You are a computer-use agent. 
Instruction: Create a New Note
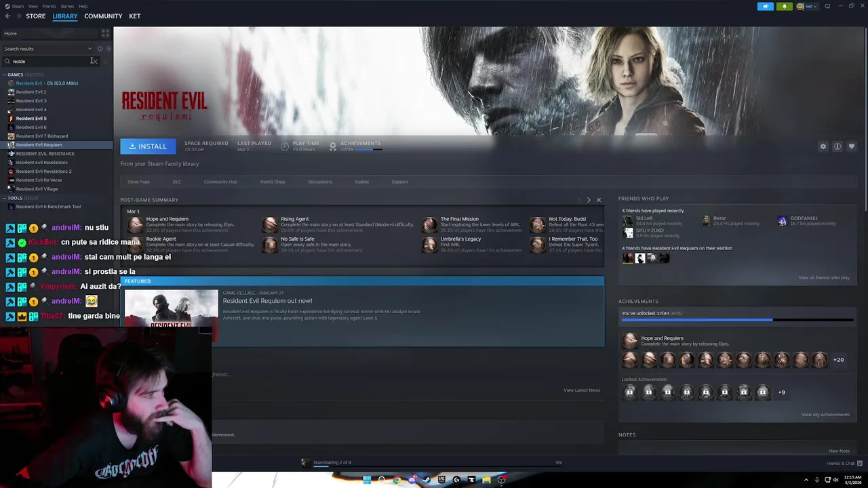click(839, 451)
